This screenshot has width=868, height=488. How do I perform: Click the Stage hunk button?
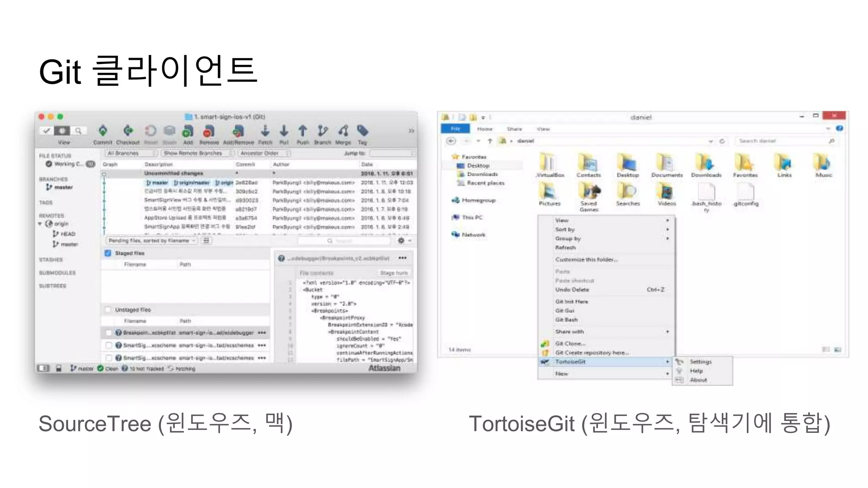(x=394, y=273)
